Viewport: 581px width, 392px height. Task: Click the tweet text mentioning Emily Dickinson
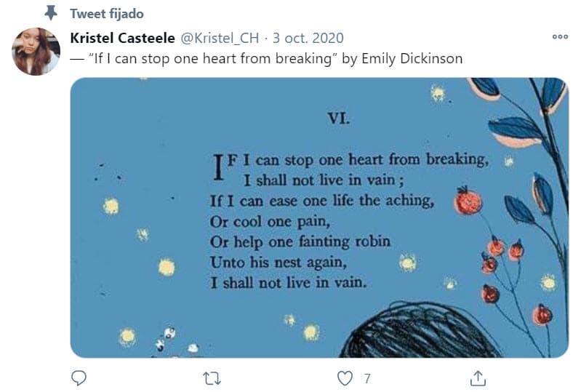pyautogui.click(x=266, y=58)
